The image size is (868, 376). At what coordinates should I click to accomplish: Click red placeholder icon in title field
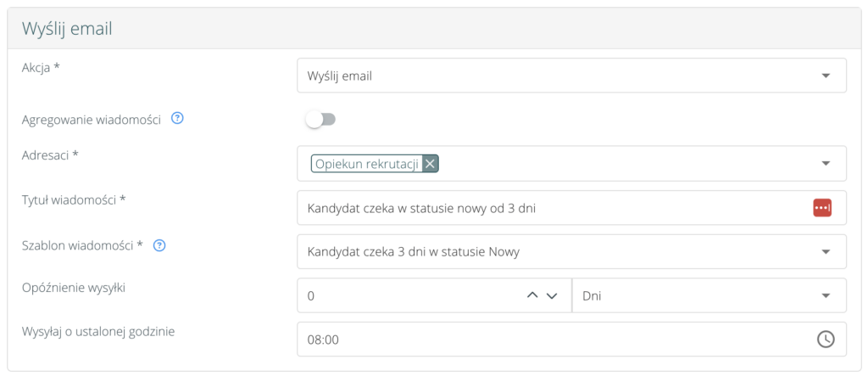pyautogui.click(x=822, y=208)
